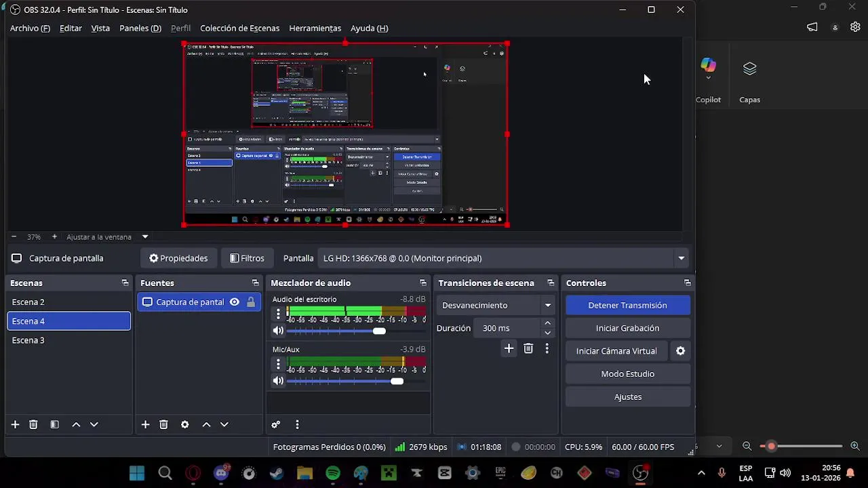This screenshot has height=488, width=868.
Task: Show hidden system tray icons chevron
Action: 701,473
